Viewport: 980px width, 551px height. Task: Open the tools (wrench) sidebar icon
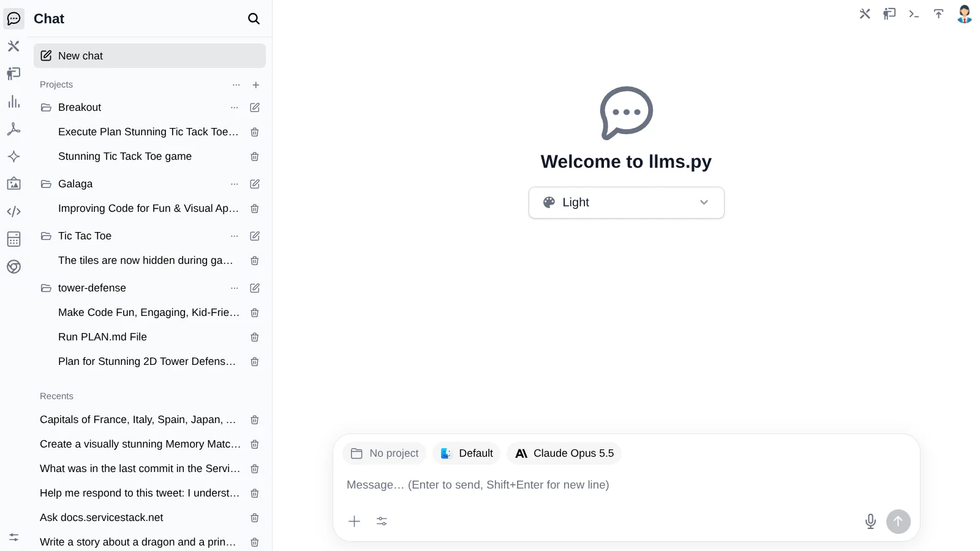pyautogui.click(x=13, y=46)
